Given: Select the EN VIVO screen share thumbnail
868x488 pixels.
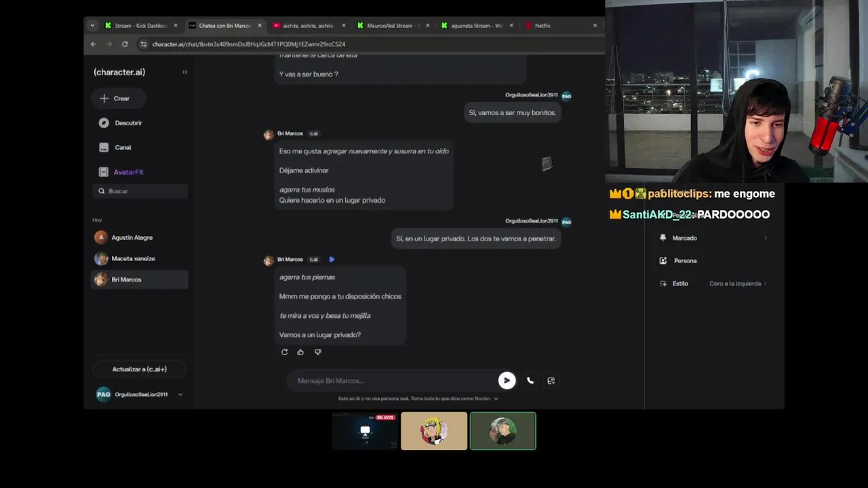Looking at the screenshot, I should pyautogui.click(x=366, y=431).
